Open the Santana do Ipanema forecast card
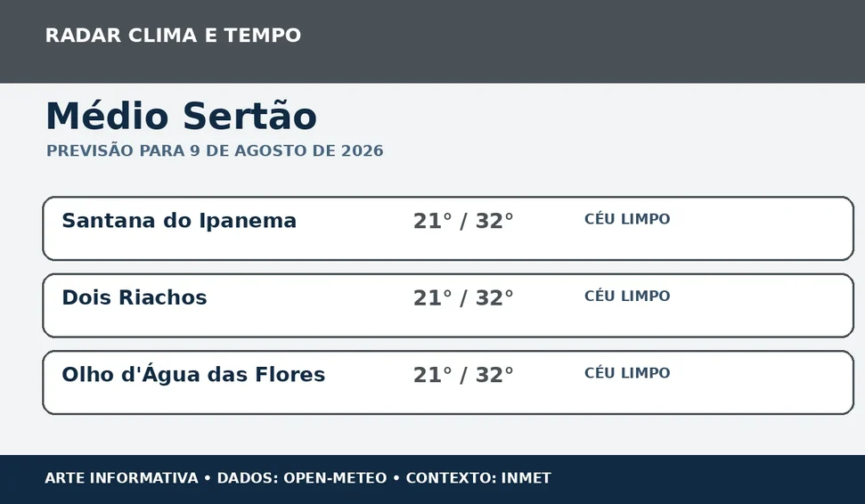Viewport: 865px width, 504px height. point(448,228)
